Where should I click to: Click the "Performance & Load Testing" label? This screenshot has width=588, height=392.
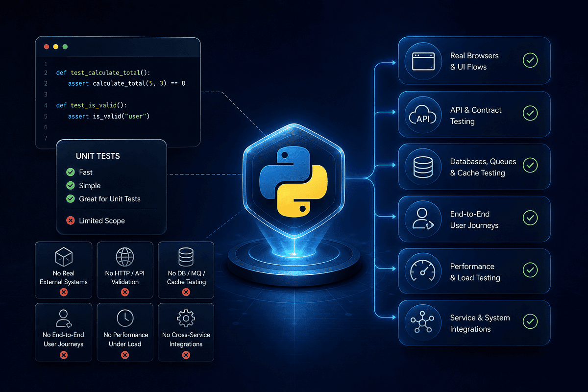(475, 272)
